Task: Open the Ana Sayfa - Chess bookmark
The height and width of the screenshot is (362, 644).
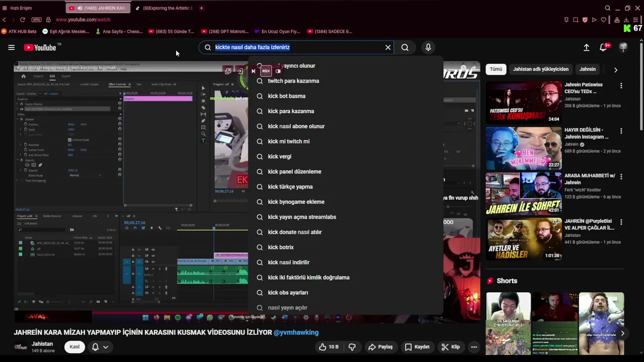Action: [119, 31]
